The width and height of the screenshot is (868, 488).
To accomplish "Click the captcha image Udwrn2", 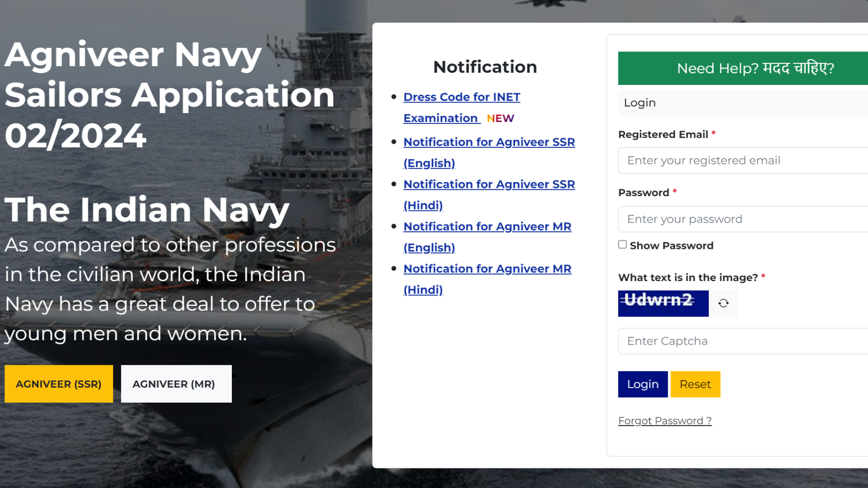I will coord(663,303).
